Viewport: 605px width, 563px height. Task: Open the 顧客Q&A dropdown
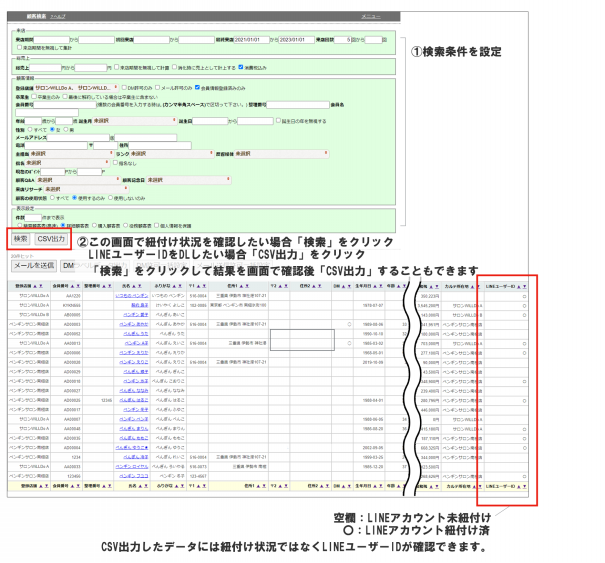pyautogui.click(x=79, y=180)
